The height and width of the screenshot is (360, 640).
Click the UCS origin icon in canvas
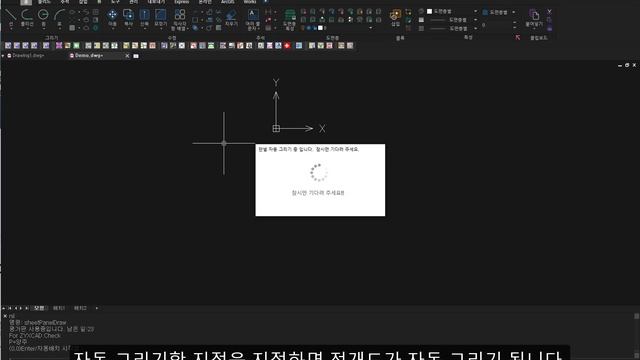(276, 129)
